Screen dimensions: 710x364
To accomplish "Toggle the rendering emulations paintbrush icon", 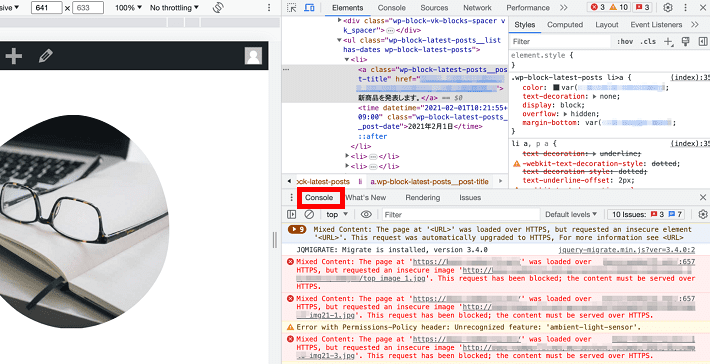I will pos(686,42).
